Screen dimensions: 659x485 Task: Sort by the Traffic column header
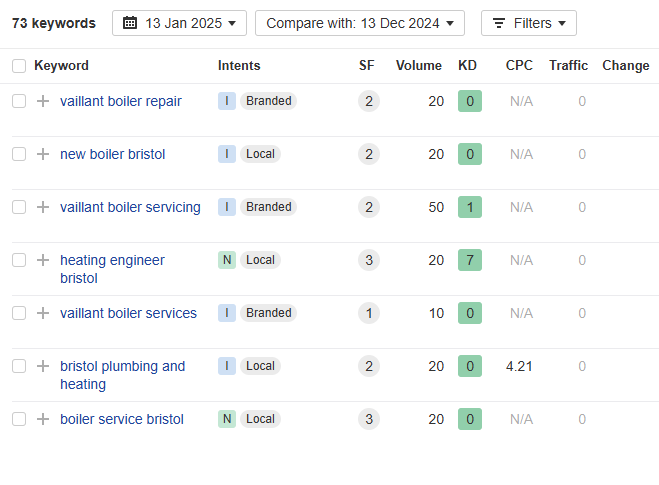click(568, 66)
